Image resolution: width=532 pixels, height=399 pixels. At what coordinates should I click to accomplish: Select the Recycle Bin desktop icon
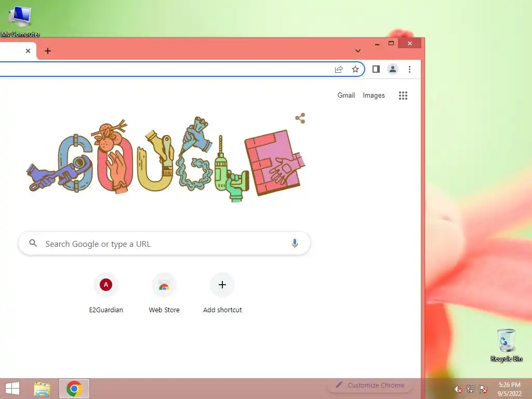506,345
